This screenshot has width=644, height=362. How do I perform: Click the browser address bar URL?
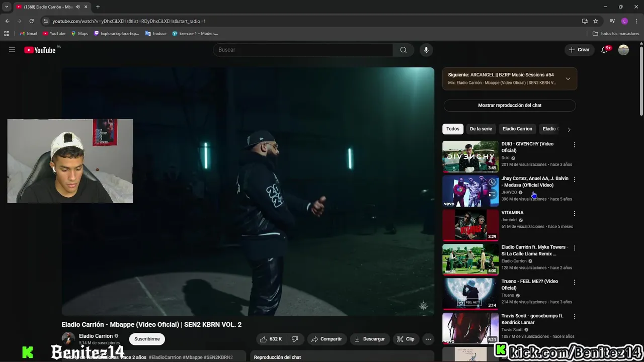click(129, 21)
